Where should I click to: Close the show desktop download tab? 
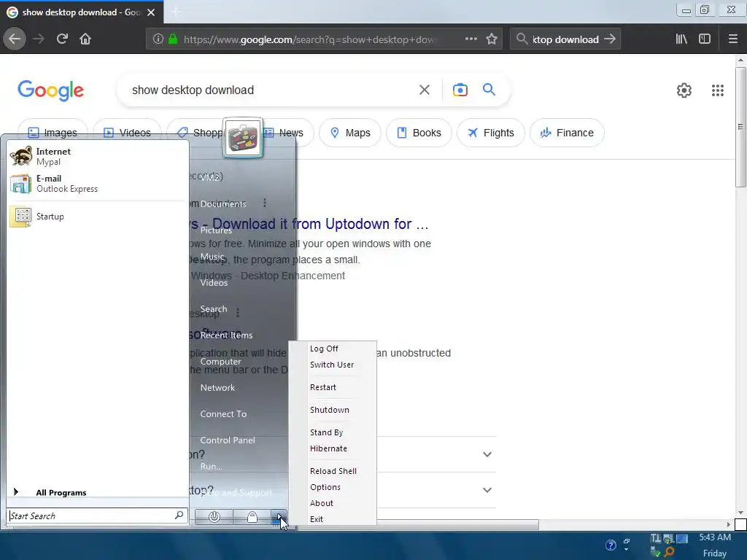point(151,12)
